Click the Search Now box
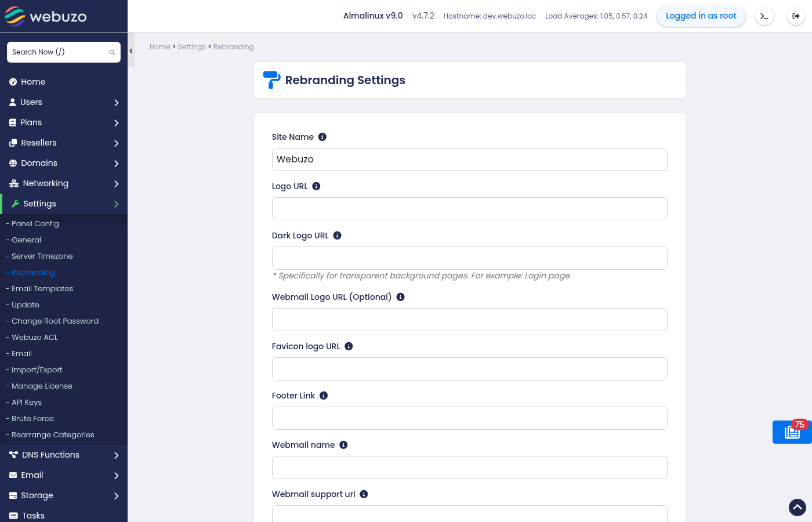812x522 pixels. pos(64,52)
